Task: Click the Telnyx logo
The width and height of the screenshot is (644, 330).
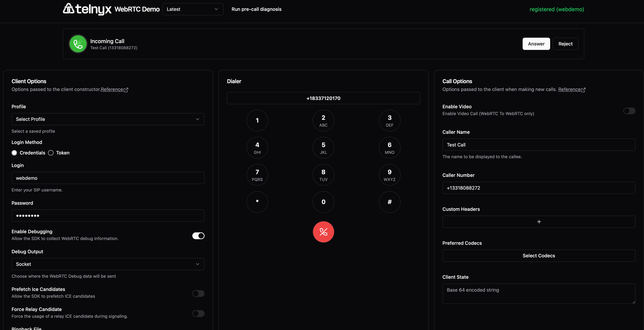Action: pyautogui.click(x=87, y=9)
